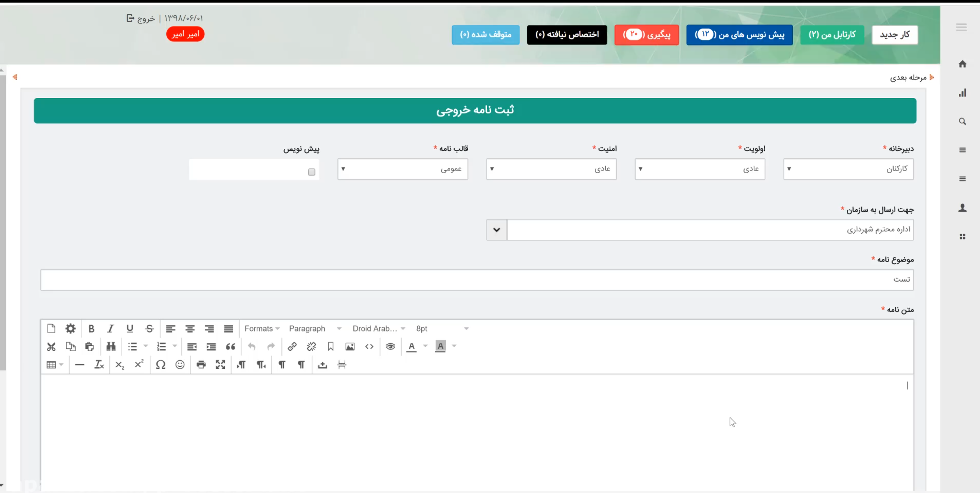Viewport: 980px width, 493px height.
Task: Insert a link with chain icon
Action: tap(292, 346)
